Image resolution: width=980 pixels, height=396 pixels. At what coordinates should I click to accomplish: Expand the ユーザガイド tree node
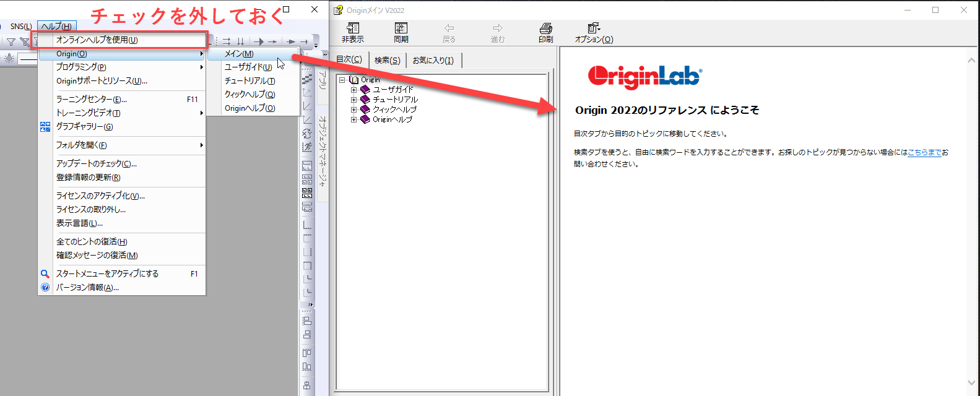[x=354, y=90]
